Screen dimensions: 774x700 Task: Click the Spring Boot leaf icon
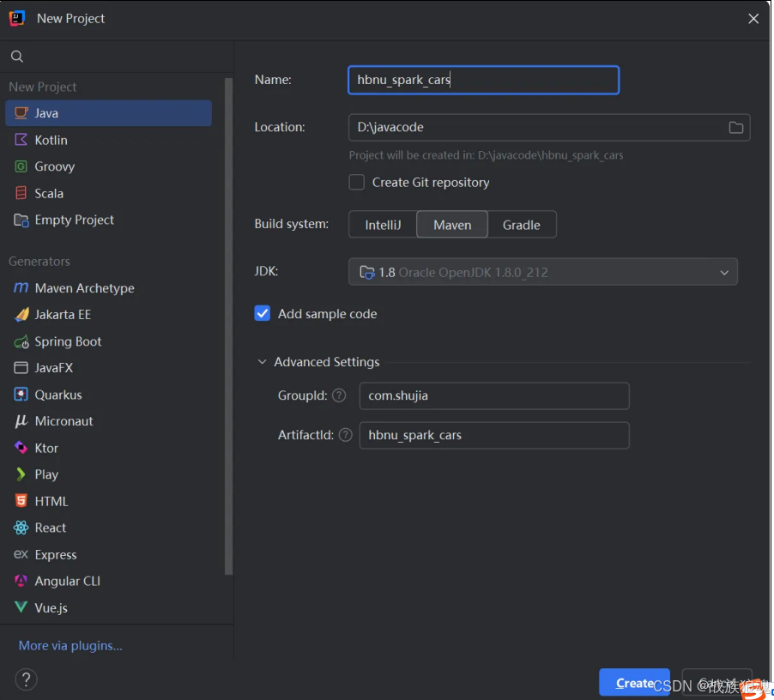tap(21, 341)
